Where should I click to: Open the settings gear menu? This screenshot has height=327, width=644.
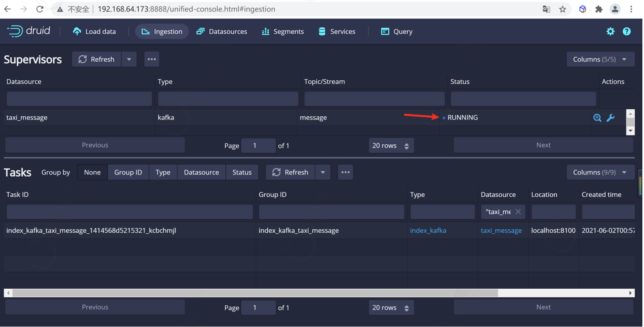tap(611, 31)
